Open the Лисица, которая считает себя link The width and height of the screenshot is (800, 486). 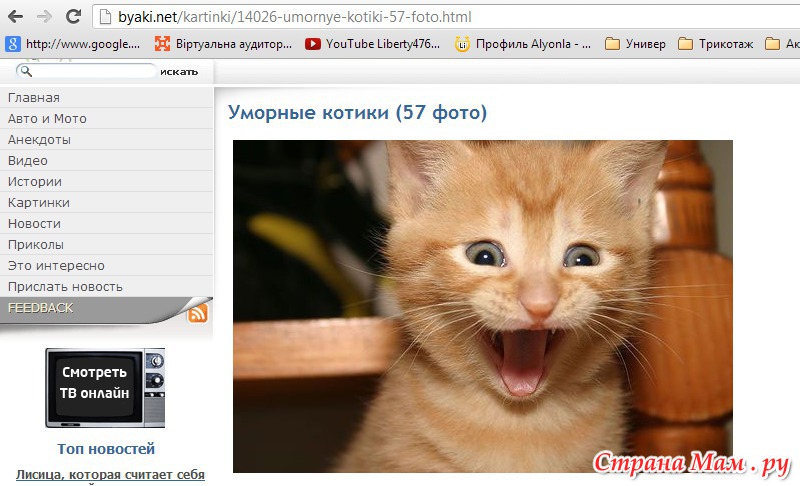pyautogui.click(x=110, y=475)
